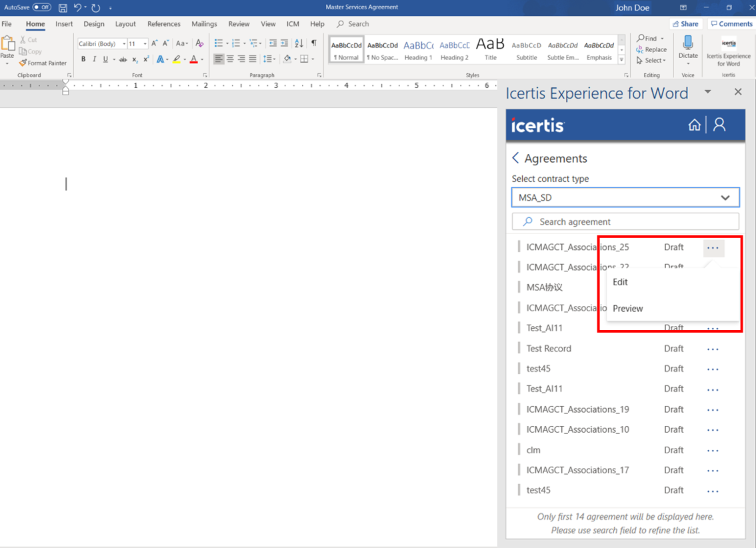Open the Icertis user profile icon
Viewport: 756px width, 548px height.
point(719,125)
